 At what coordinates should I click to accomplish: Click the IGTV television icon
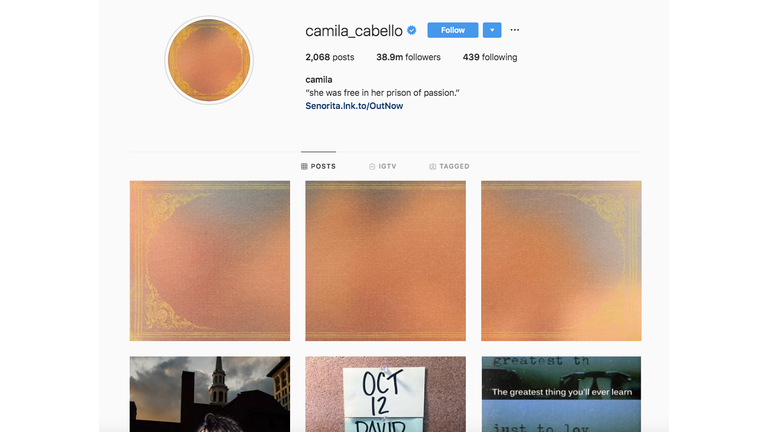372,167
